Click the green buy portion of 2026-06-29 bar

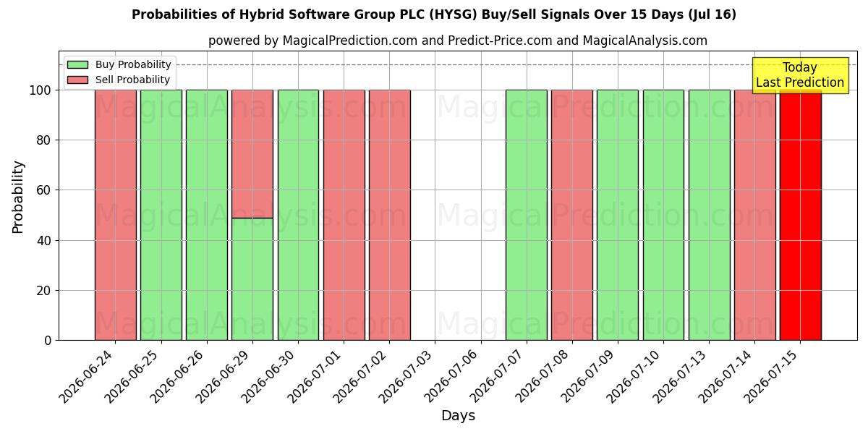click(x=252, y=279)
